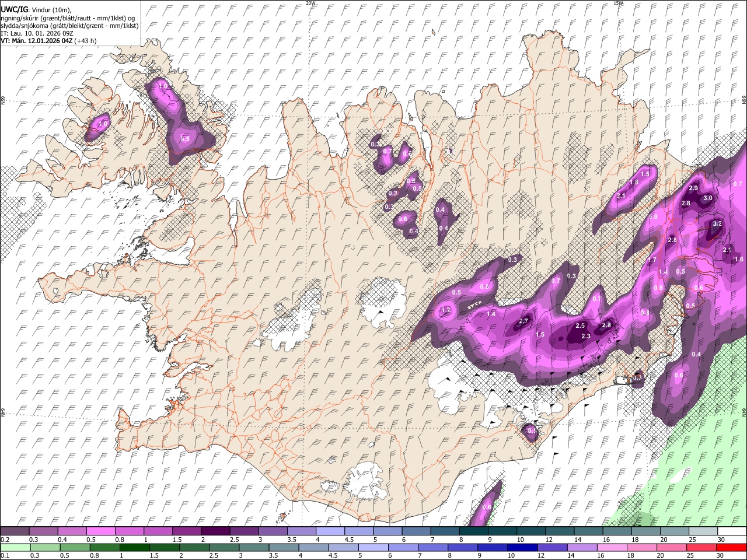
Task: Click the '20W' longitude label
Action: [x=310, y=3]
